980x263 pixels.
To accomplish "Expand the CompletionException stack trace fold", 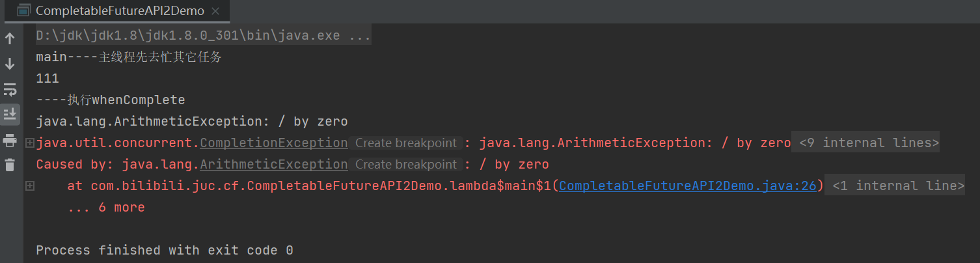I will [x=29, y=143].
